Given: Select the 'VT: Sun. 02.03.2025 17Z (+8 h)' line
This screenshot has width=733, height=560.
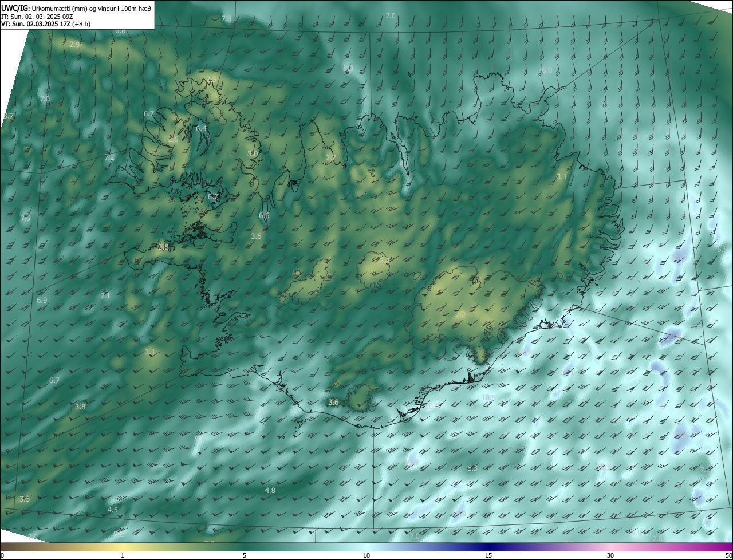Looking at the screenshot, I should click(46, 25).
